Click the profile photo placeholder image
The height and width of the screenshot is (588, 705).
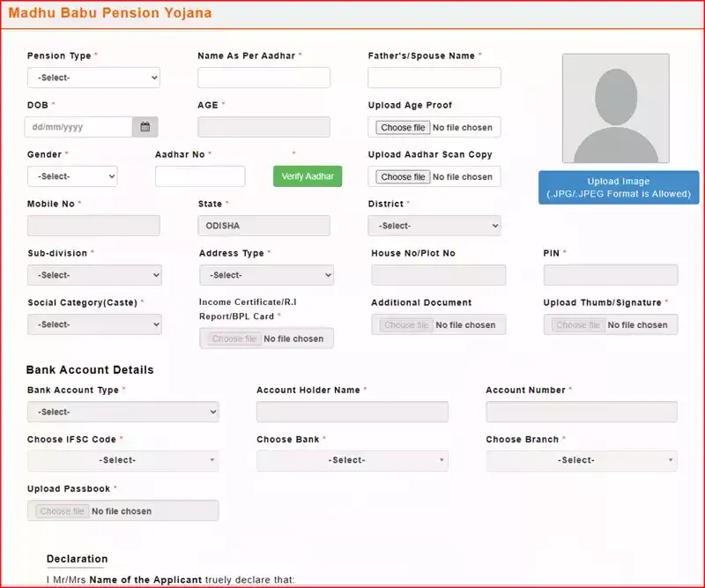pos(615,108)
